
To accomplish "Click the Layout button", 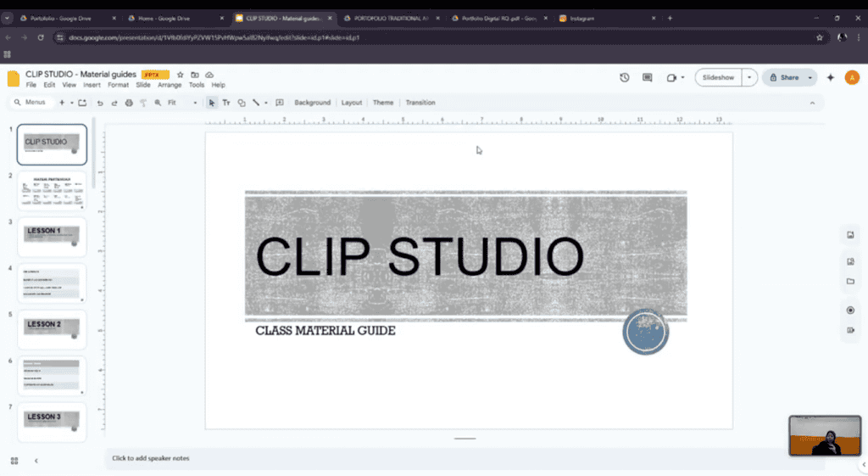I will [x=352, y=103].
